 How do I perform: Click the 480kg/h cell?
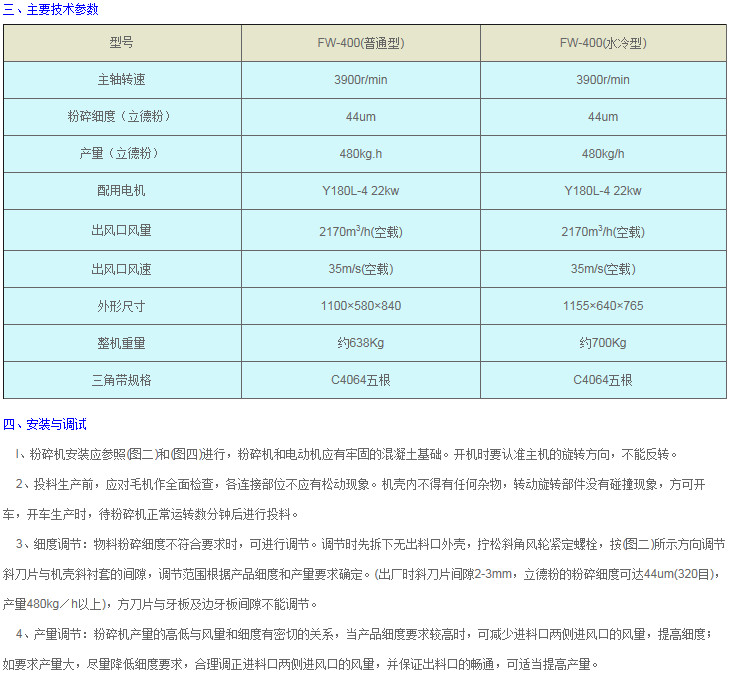click(603, 154)
